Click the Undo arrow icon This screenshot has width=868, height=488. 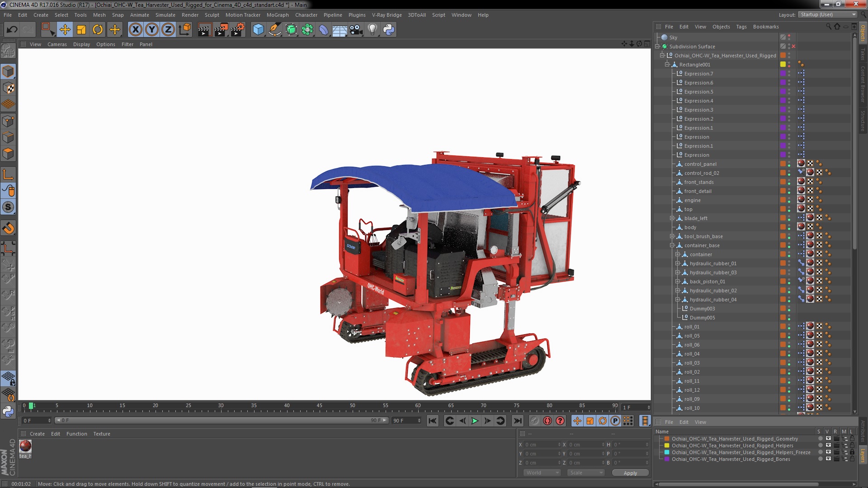pos(12,30)
